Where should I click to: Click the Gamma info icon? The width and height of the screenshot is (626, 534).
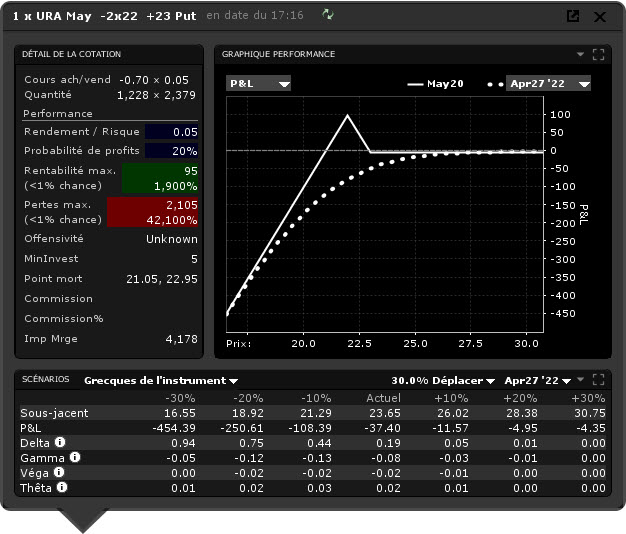pyautogui.click(x=75, y=457)
